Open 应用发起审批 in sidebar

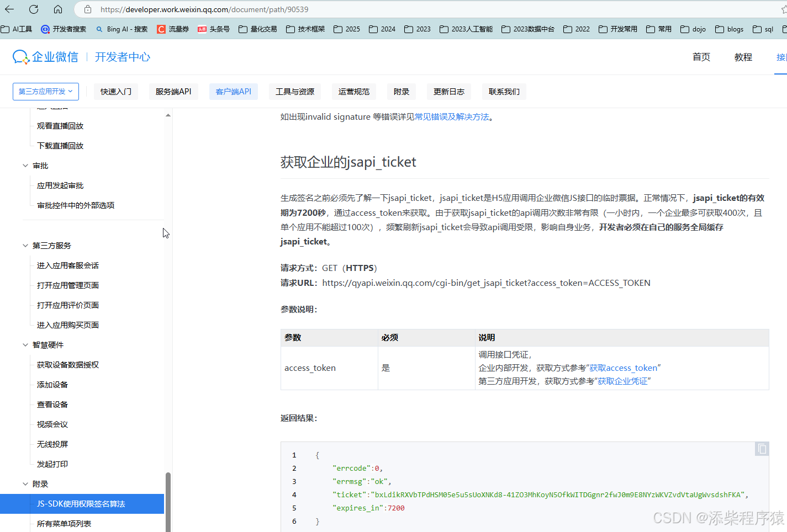pyautogui.click(x=60, y=185)
